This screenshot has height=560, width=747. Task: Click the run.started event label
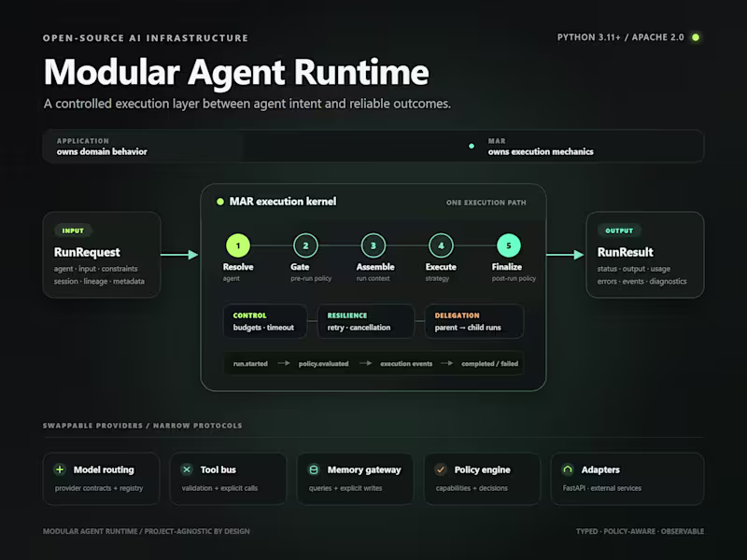250,363
